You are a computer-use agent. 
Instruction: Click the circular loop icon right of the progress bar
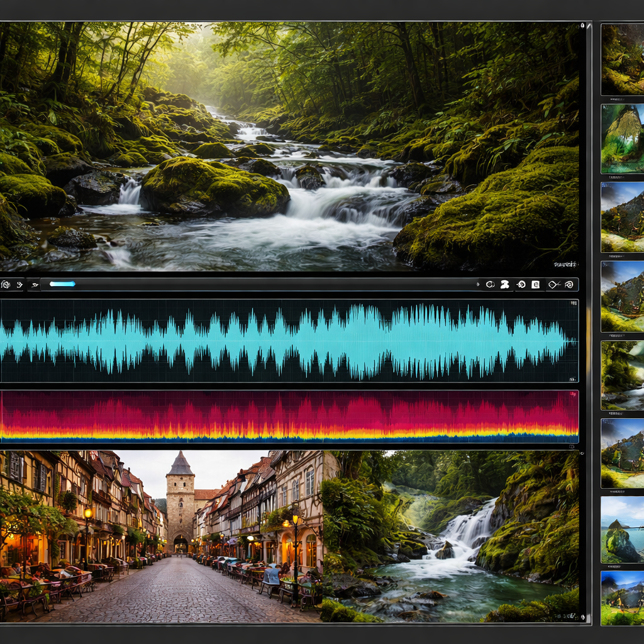491,285
